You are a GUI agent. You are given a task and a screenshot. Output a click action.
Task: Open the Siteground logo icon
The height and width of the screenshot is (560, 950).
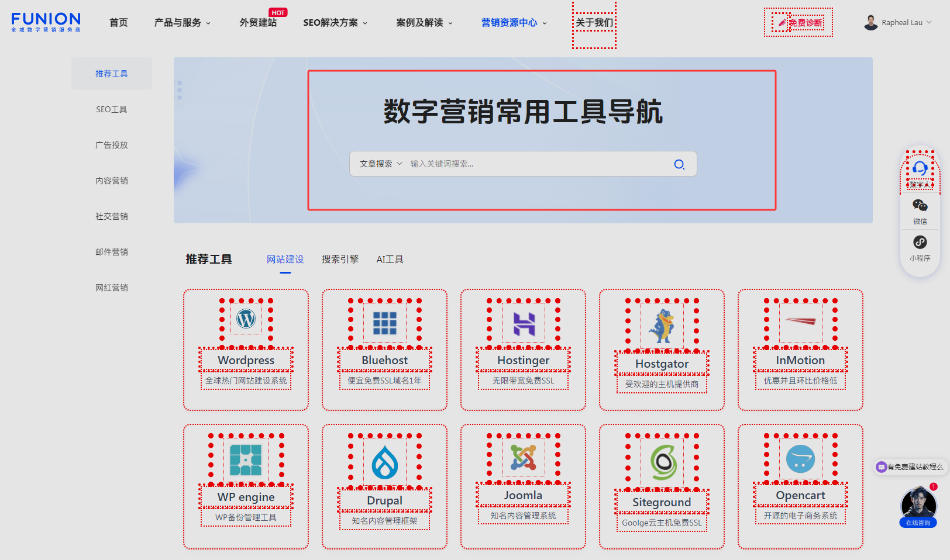tap(662, 462)
